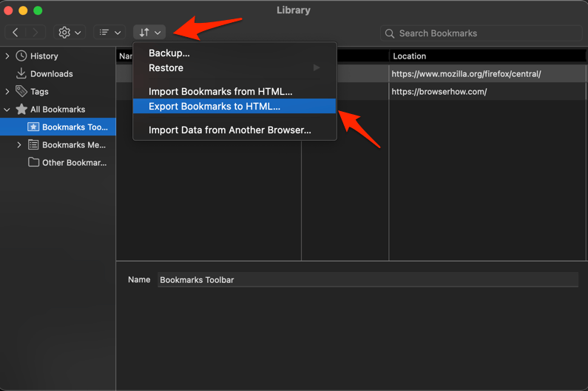Open the Organize gear menu
The image size is (588, 391).
(70, 33)
